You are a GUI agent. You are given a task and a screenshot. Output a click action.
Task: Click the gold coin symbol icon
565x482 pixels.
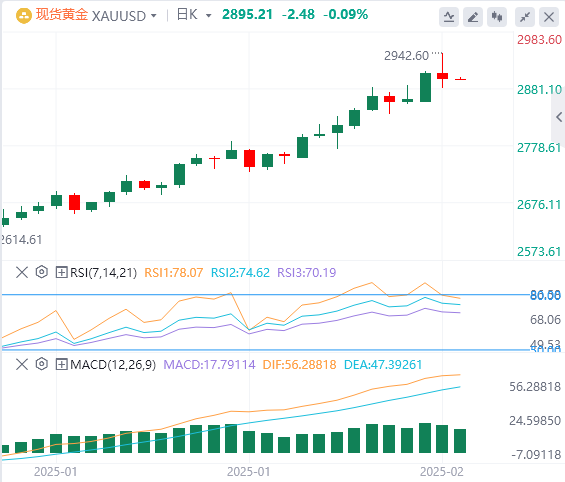tap(24, 16)
